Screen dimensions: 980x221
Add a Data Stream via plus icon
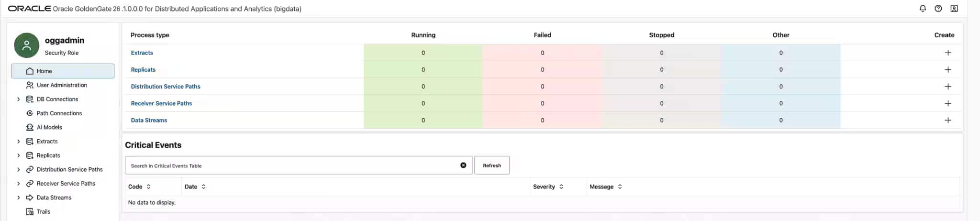(x=947, y=120)
